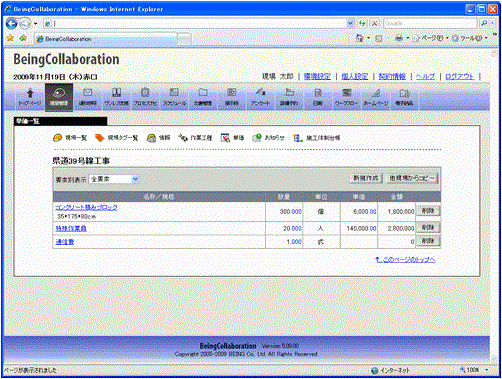Click the search magnifier icon
Screen dimensions: 502x379
(x=484, y=23)
